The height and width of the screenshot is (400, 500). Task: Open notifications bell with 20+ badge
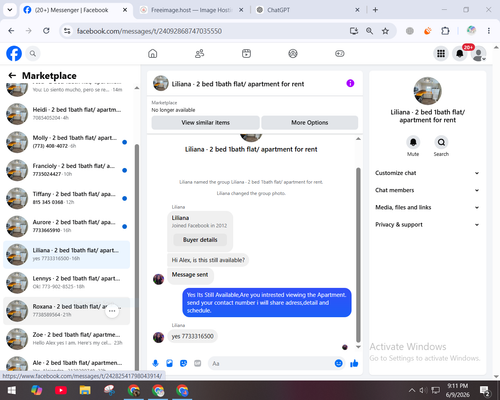460,53
